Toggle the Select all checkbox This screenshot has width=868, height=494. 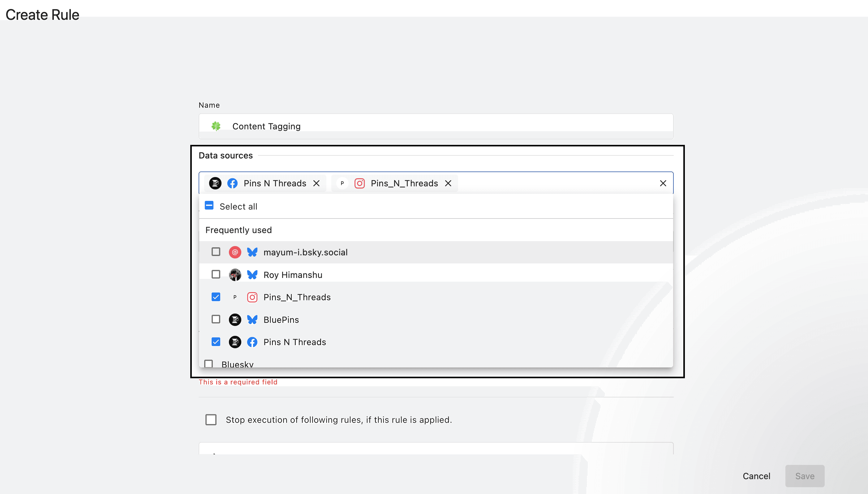(209, 206)
